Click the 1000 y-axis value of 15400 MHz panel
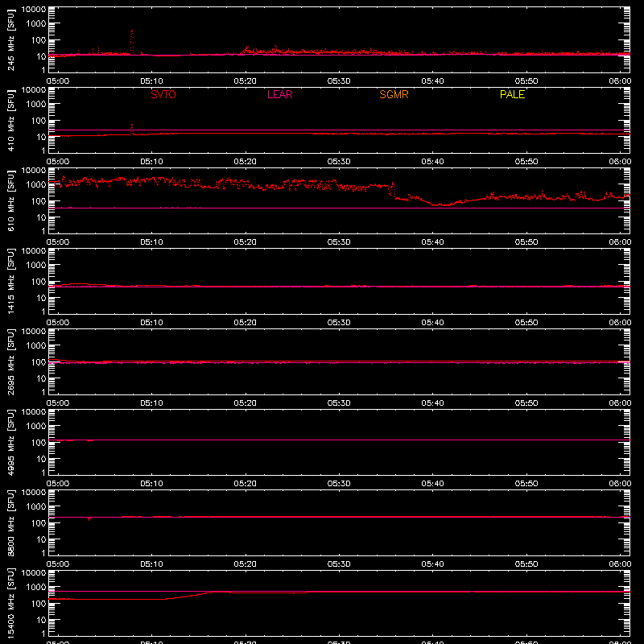This screenshot has height=644, width=644. pyautogui.click(x=36, y=587)
